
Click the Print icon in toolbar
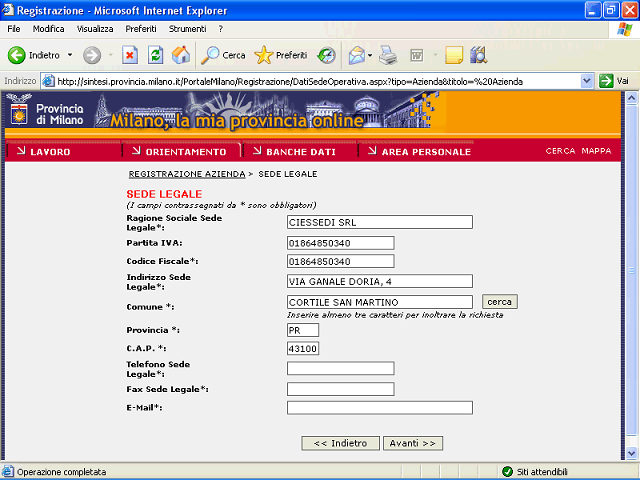(x=388, y=55)
